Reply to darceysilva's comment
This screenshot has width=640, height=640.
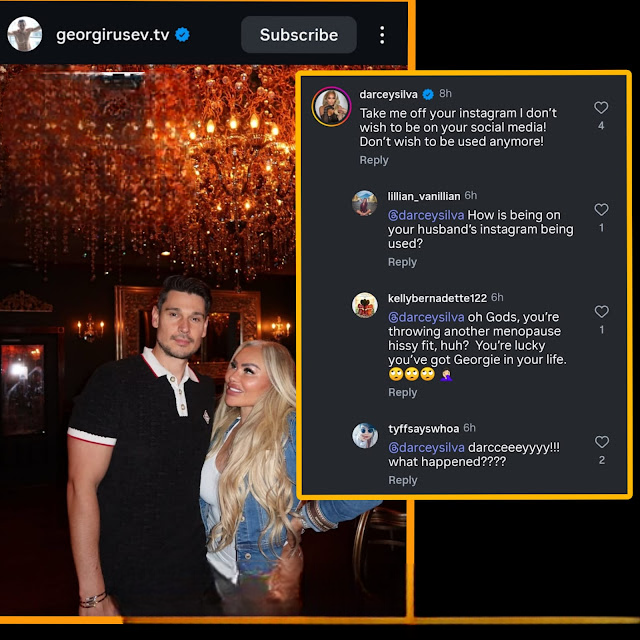(374, 160)
